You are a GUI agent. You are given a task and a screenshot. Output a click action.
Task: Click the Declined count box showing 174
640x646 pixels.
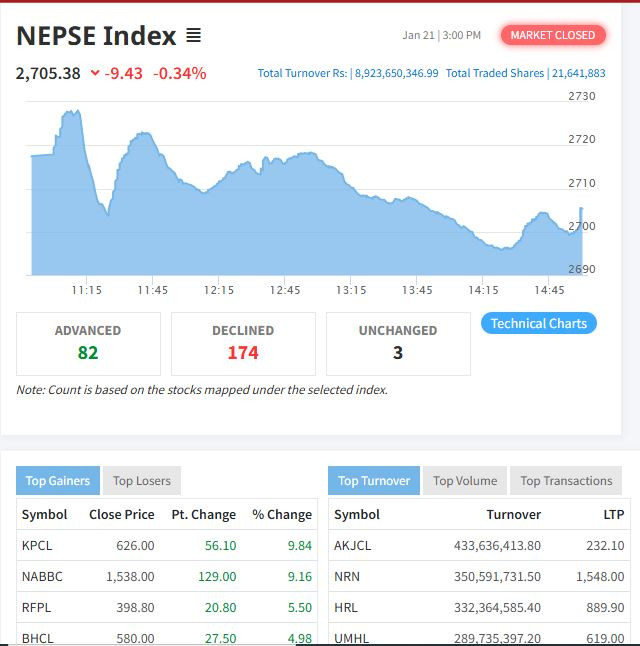coord(243,343)
